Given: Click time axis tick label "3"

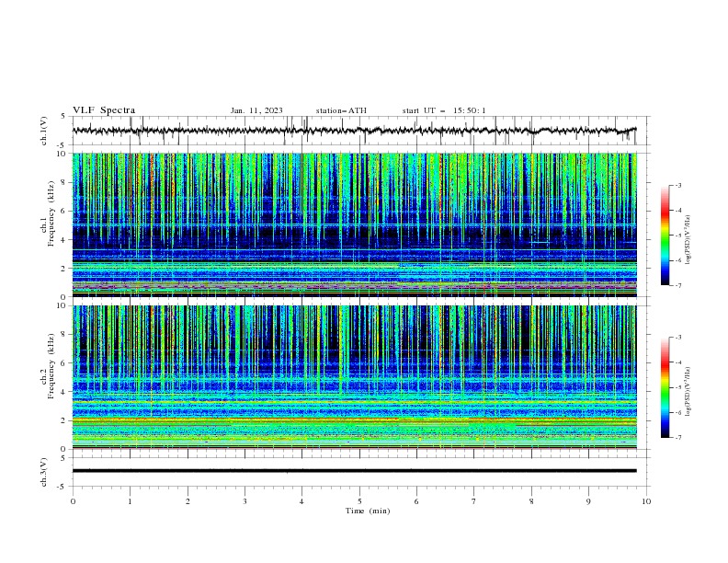Looking at the screenshot, I should [x=245, y=501].
